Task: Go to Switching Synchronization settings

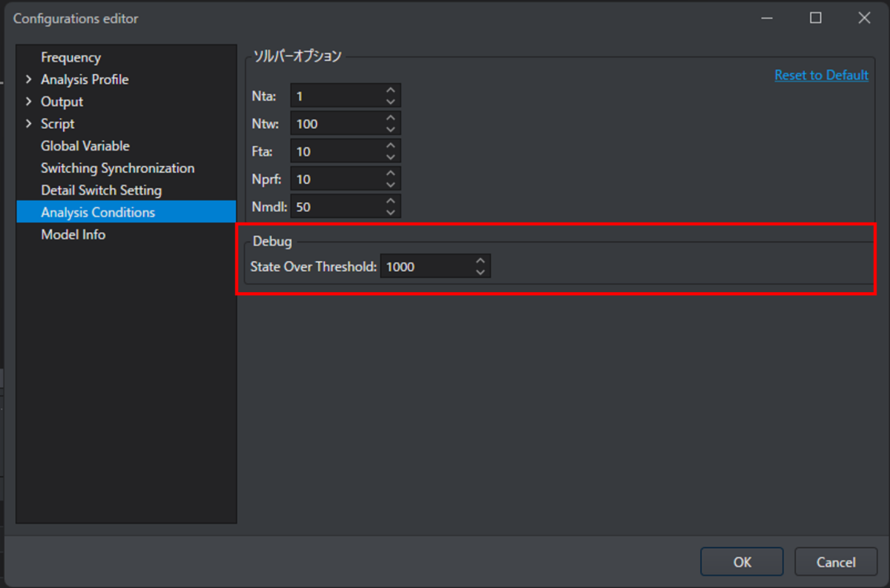Action: [x=117, y=168]
